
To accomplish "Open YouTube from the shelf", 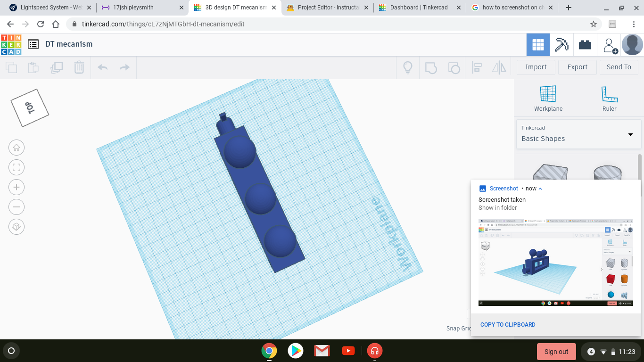I will pos(348,351).
